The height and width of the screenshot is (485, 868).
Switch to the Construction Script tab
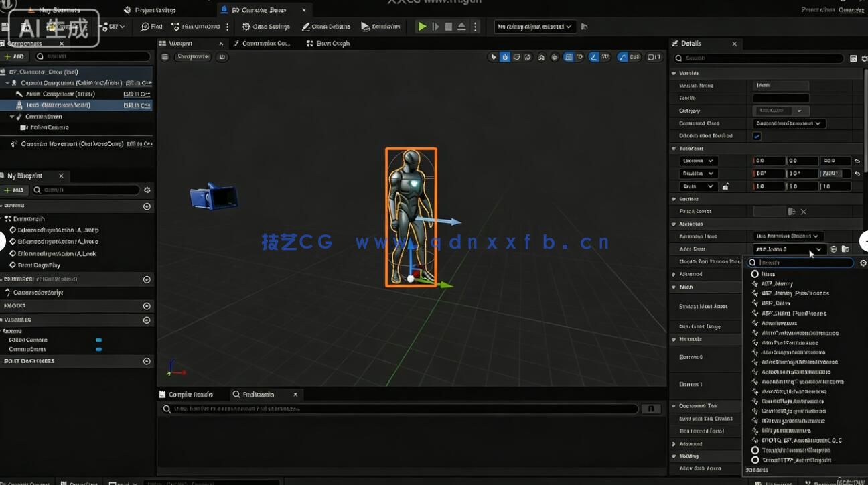(x=261, y=44)
